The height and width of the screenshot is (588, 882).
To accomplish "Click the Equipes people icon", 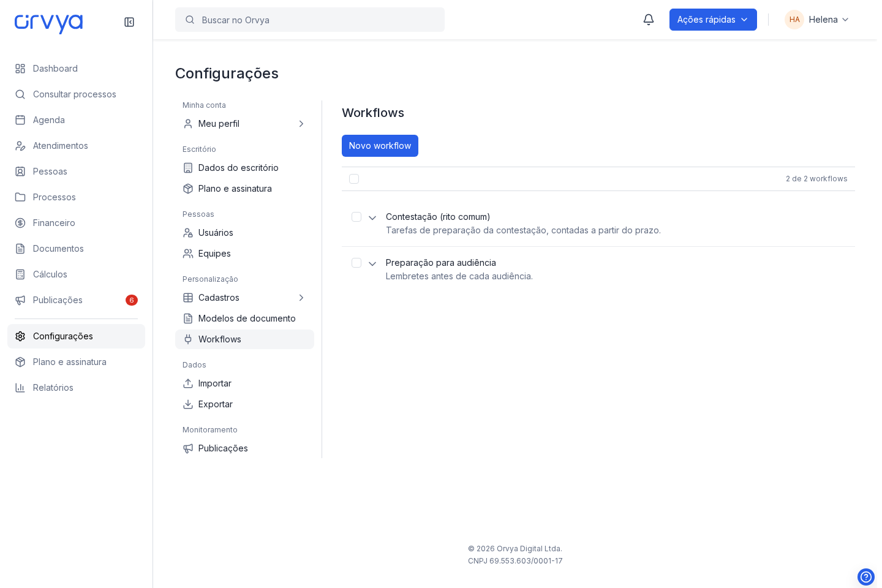I will (188, 254).
